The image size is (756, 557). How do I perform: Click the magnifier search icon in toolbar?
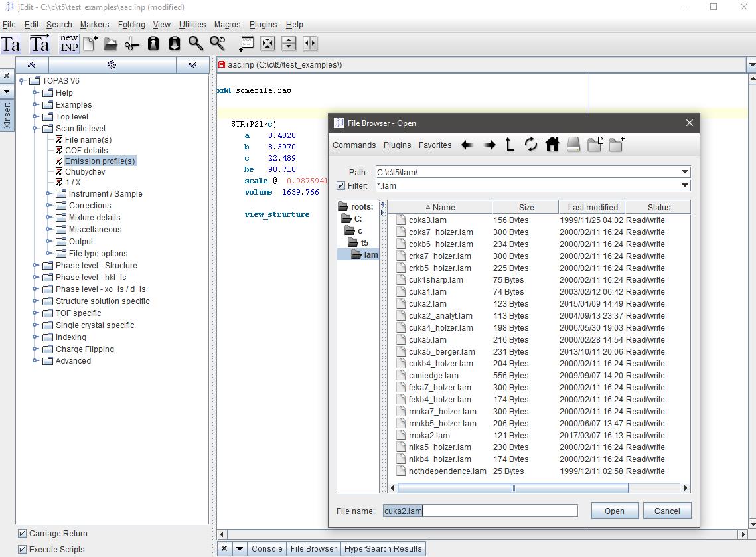[x=195, y=44]
